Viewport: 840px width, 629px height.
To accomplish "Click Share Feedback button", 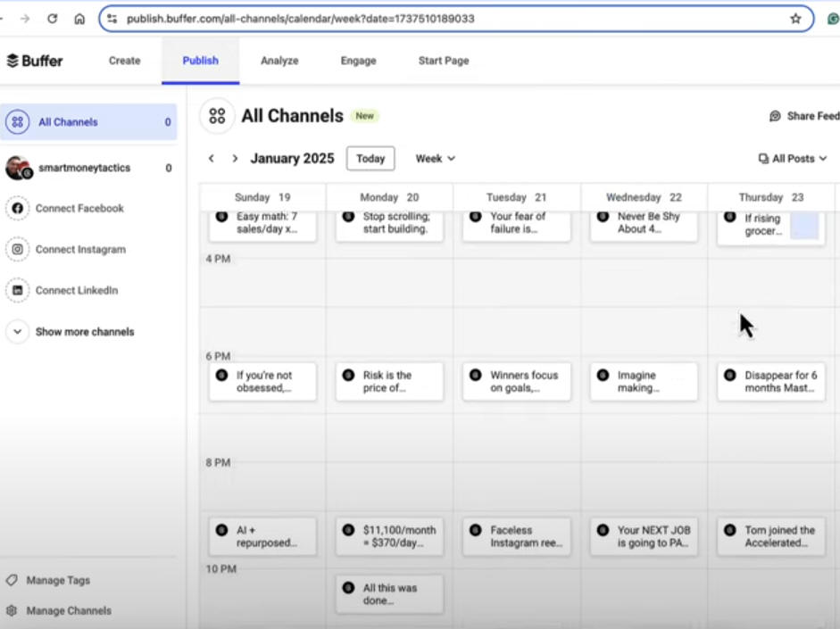I will [804, 116].
